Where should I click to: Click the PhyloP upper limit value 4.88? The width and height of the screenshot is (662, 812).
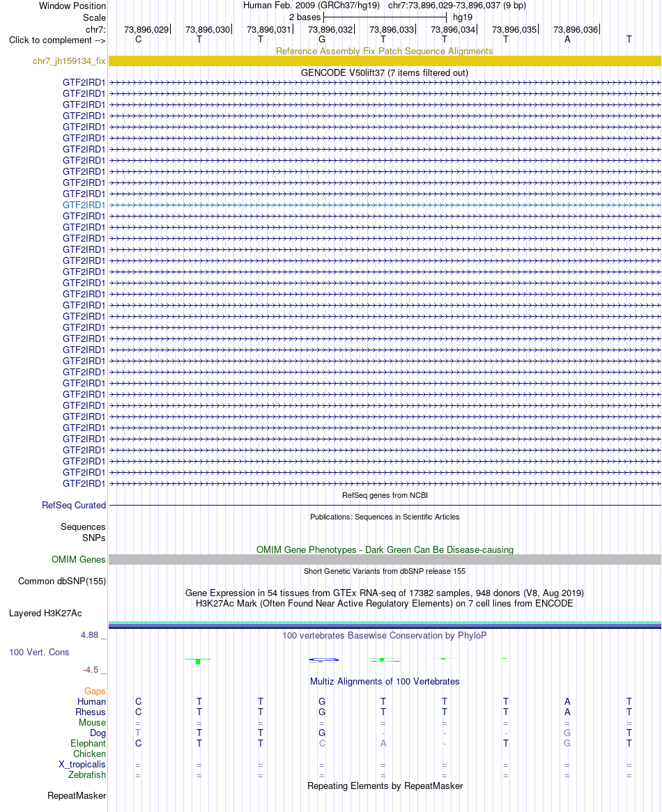(90, 635)
